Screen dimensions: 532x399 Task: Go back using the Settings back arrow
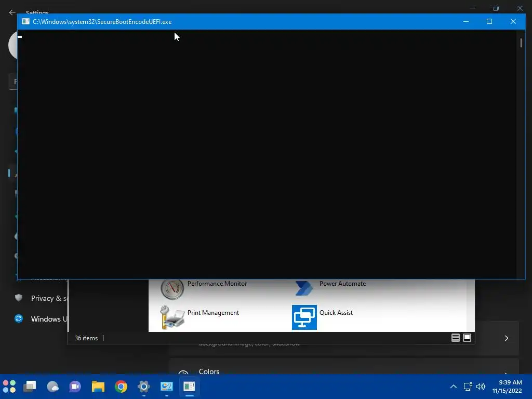tap(12, 12)
